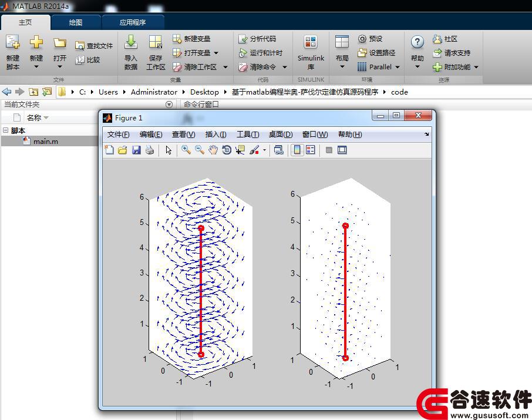Open the Desktop (桌面) menu in Figure 1
Viewport: 532px width, 420px height.
(281, 135)
